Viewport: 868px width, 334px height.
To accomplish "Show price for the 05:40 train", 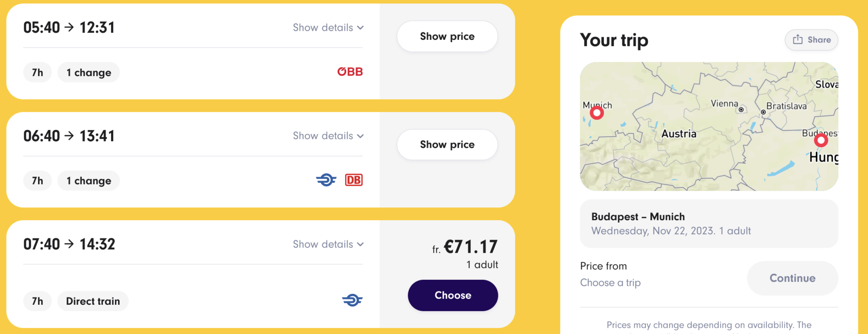I will 447,36.
